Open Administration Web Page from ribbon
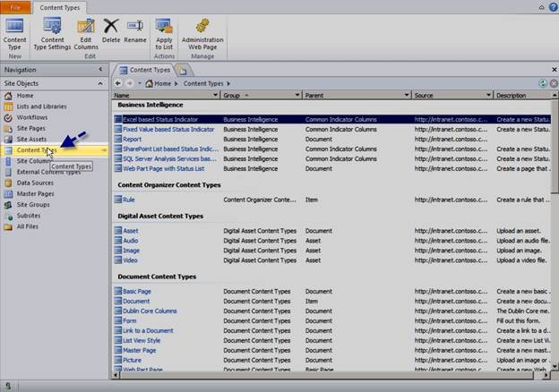Screen dimensions: 559x392 pos(202,34)
